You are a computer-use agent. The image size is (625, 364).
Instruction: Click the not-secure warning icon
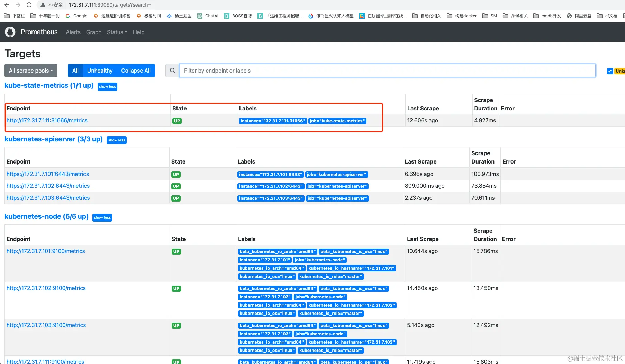[43, 5]
